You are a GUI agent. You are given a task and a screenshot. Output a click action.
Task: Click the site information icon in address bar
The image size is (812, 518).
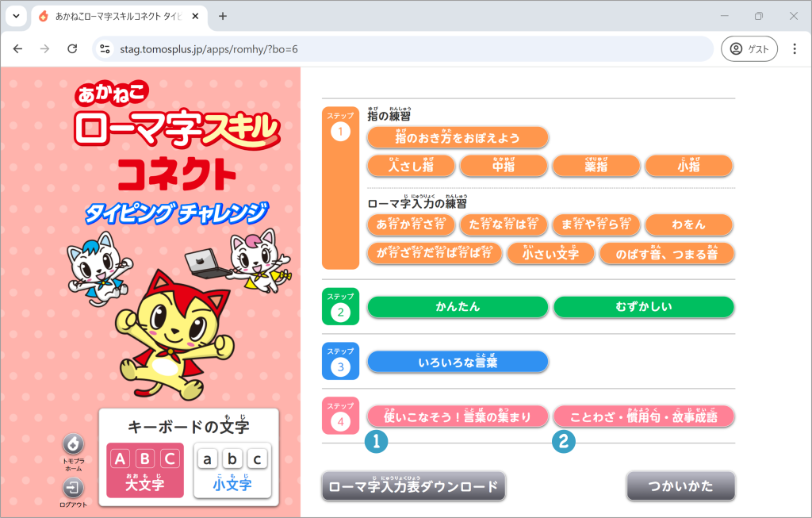(x=105, y=49)
